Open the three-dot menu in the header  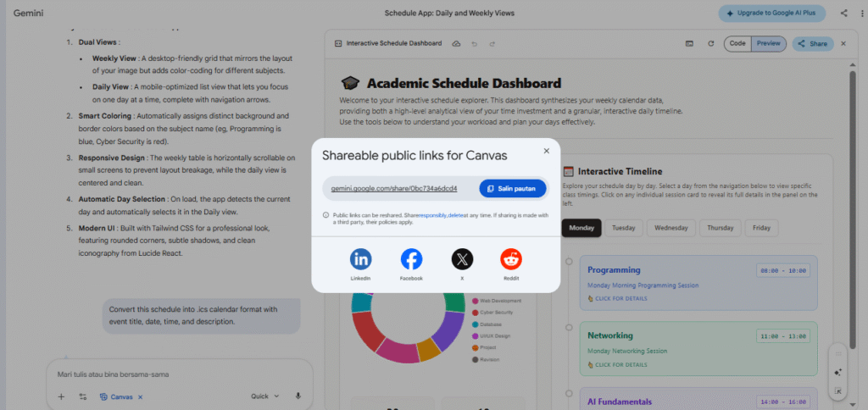(x=860, y=13)
